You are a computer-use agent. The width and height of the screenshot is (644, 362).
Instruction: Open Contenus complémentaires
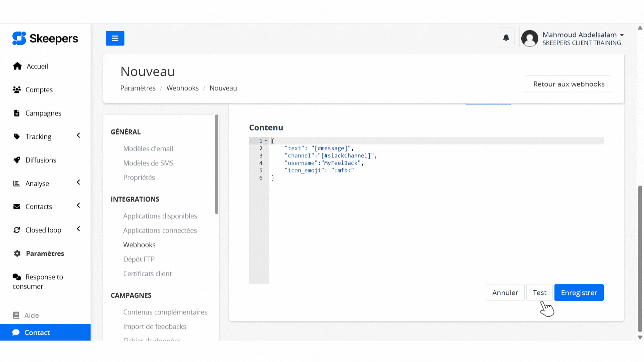(x=165, y=312)
